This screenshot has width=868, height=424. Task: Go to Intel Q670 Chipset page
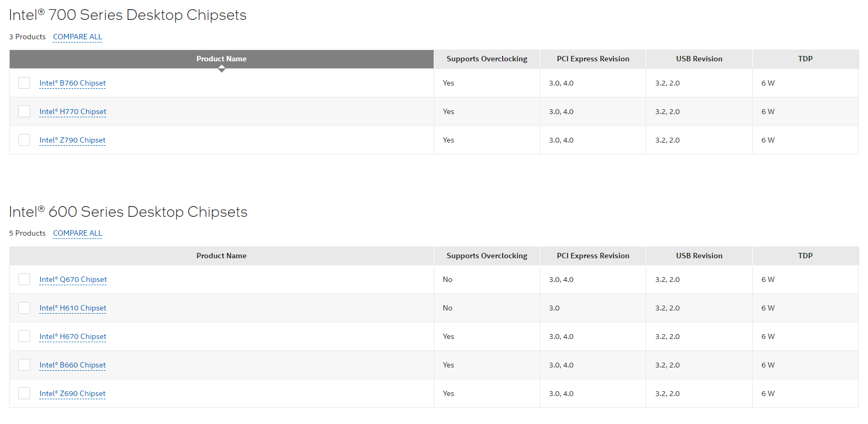pos(73,280)
